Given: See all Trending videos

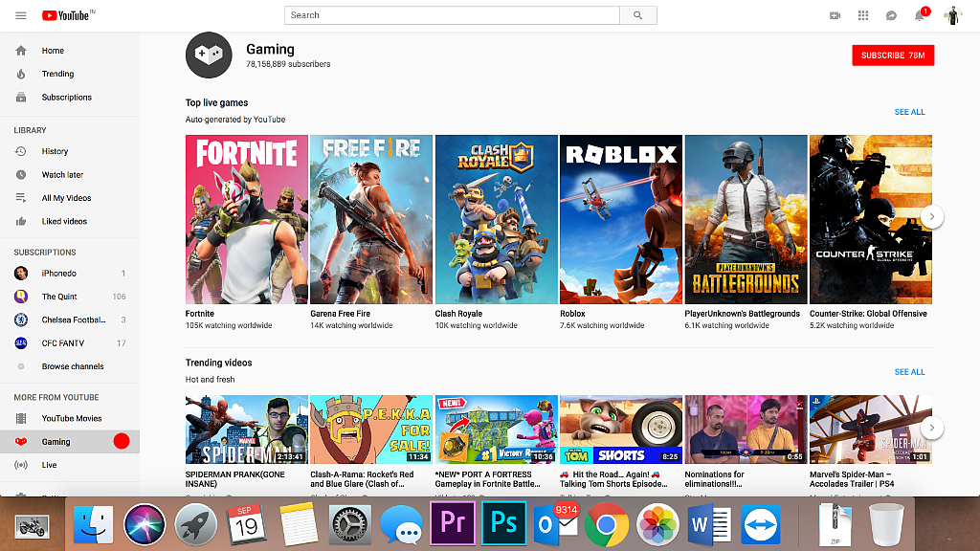Looking at the screenshot, I should click(x=909, y=372).
